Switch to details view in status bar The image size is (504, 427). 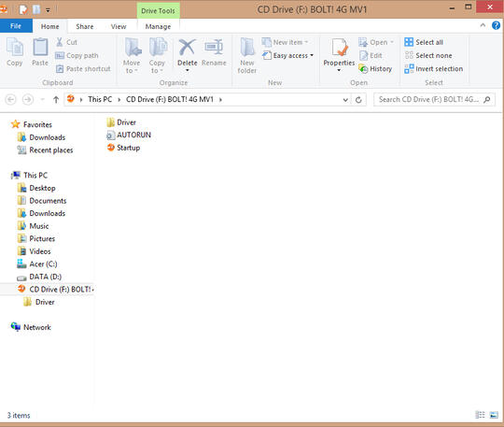tap(480, 415)
